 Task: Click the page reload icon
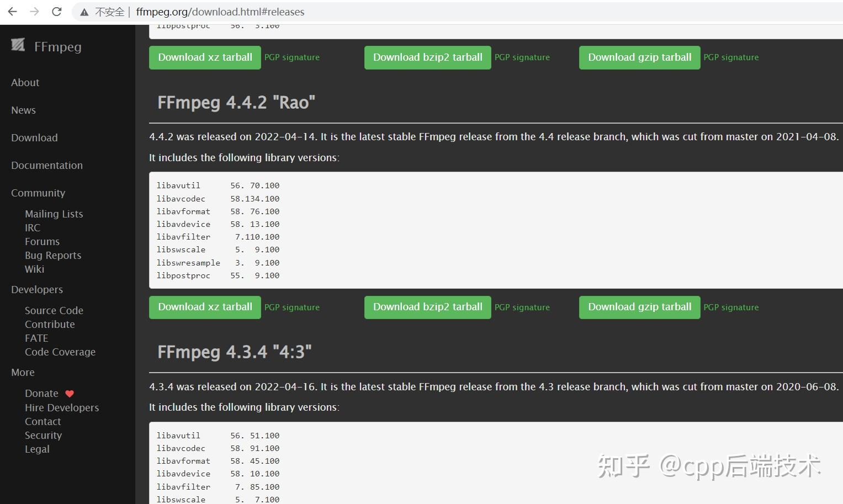56,11
